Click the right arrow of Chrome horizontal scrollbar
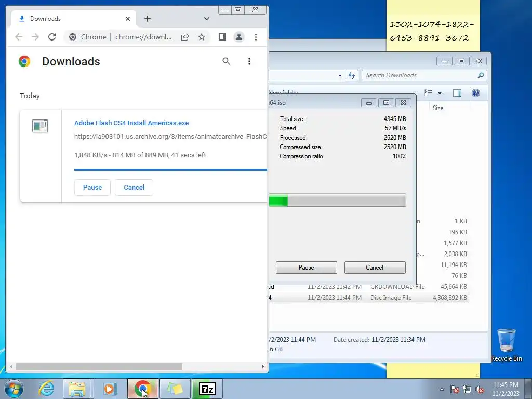Viewport: 532px width, 399px height. [x=262, y=366]
